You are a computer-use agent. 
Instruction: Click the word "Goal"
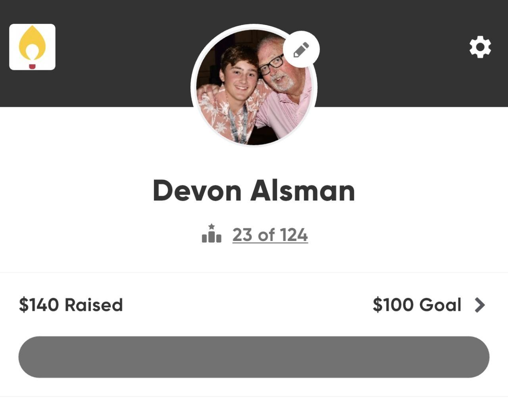click(x=440, y=305)
